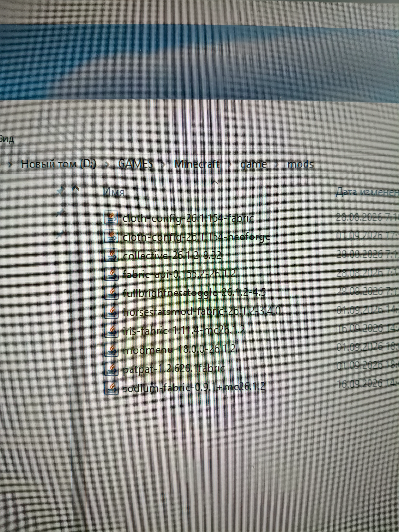Click the jar icon of cloth-config-26.1.154-fabric
Image resolution: width=399 pixels, height=532 pixels.
[x=111, y=218]
